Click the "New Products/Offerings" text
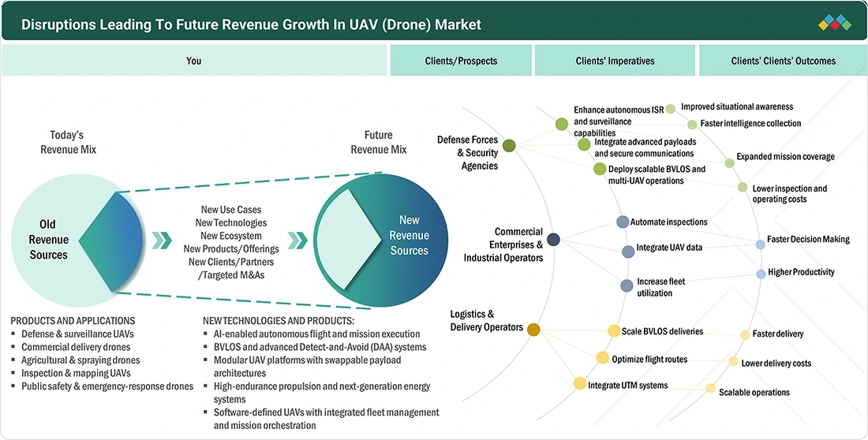The image size is (868, 440). tap(231, 249)
